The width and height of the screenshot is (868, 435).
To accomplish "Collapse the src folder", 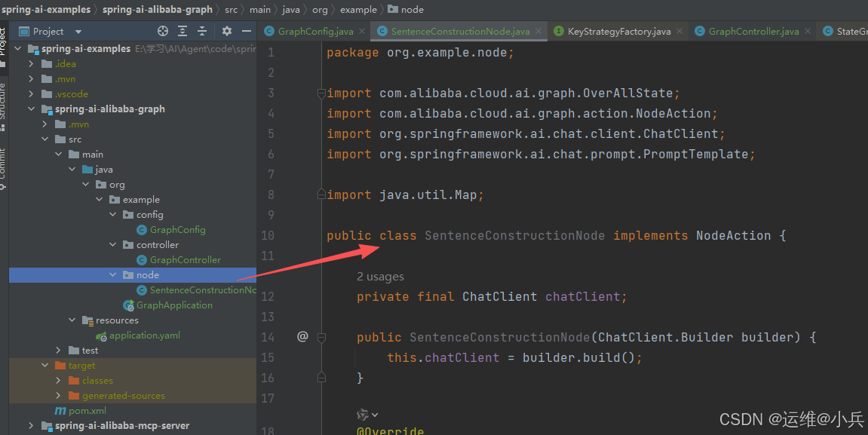I will point(44,139).
